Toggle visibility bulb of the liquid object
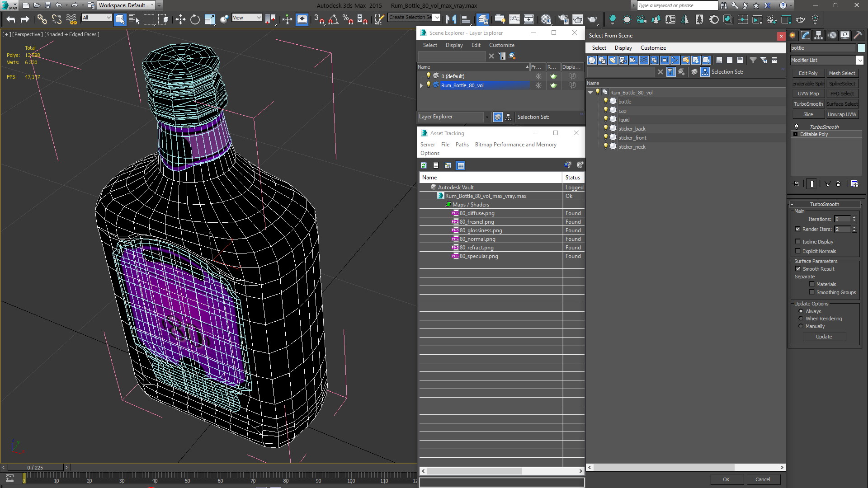 point(606,119)
